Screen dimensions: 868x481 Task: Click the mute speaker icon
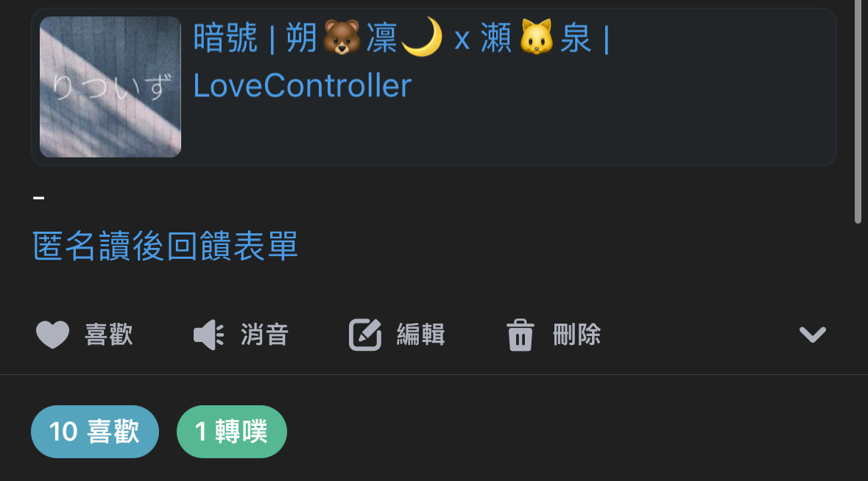[208, 335]
